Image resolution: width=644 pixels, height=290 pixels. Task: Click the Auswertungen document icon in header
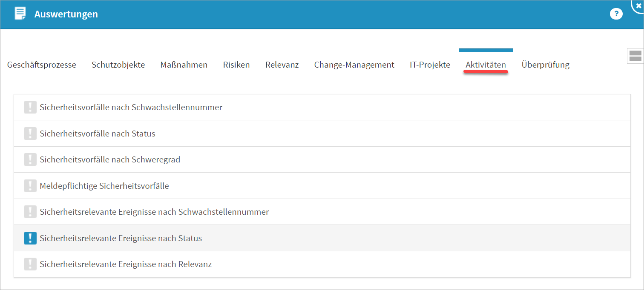click(x=20, y=14)
